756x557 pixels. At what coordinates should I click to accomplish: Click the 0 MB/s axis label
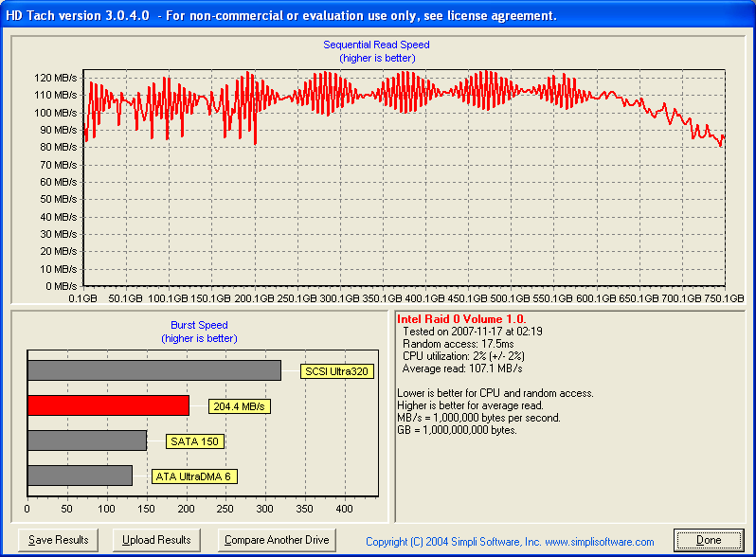point(62,286)
